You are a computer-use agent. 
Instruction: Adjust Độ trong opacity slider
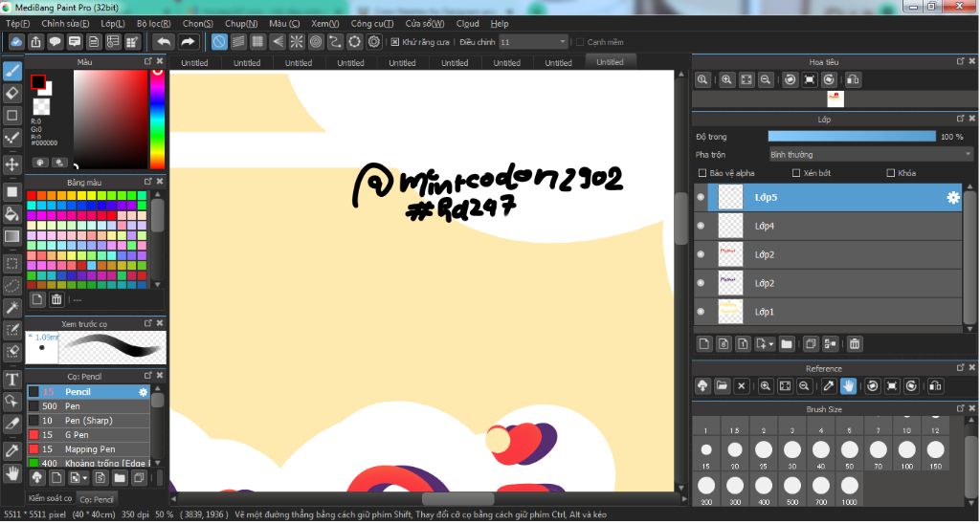pyautogui.click(x=852, y=137)
